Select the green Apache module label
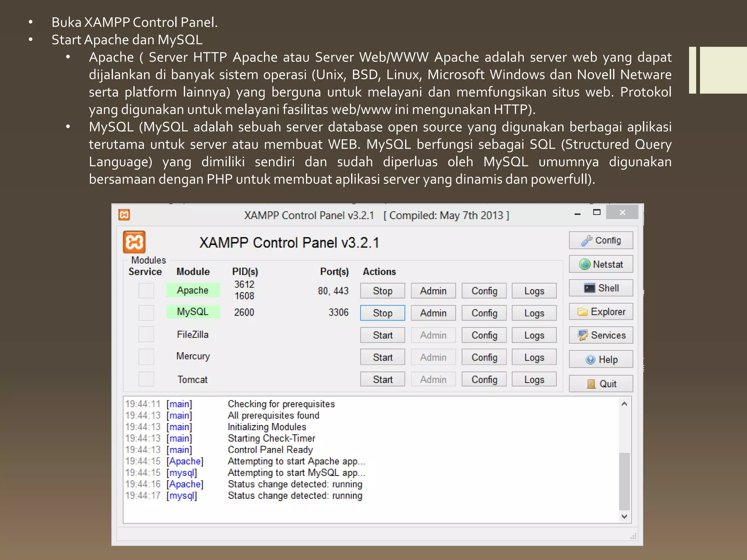 (193, 290)
